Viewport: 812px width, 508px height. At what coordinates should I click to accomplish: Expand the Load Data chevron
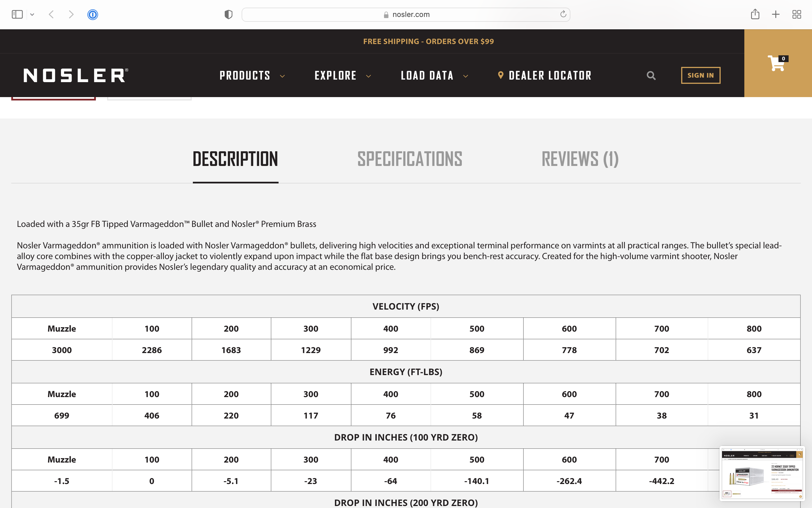tap(466, 76)
